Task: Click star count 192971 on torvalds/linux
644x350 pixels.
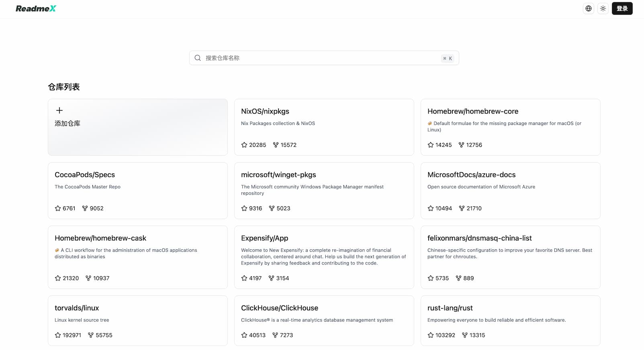Action: [x=72, y=335]
